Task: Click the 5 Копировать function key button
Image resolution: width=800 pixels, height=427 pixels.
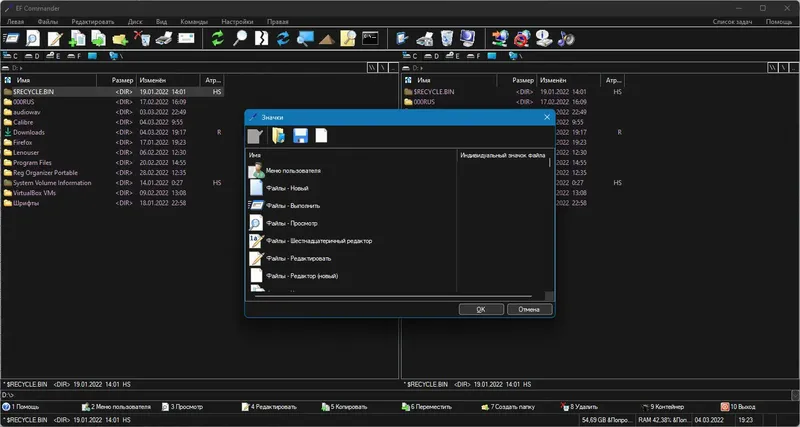Action: pyautogui.click(x=344, y=407)
